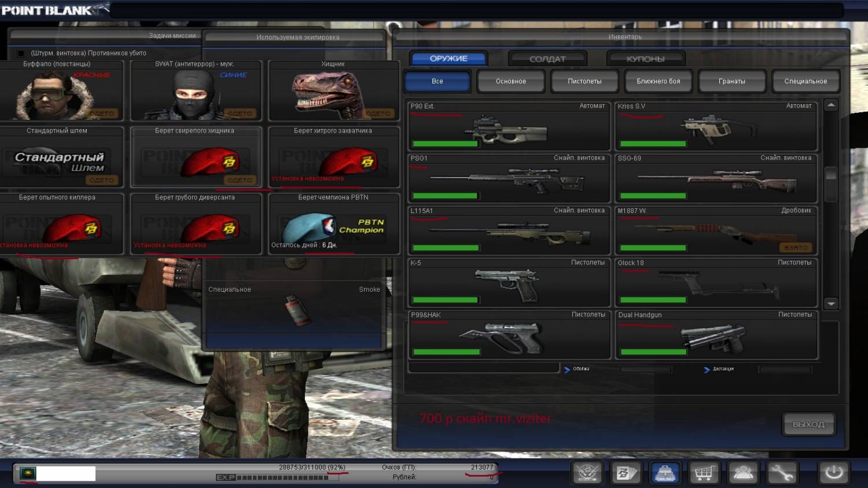Select Берет хитрого захватчика beret
The image size is (868, 488).
[334, 157]
